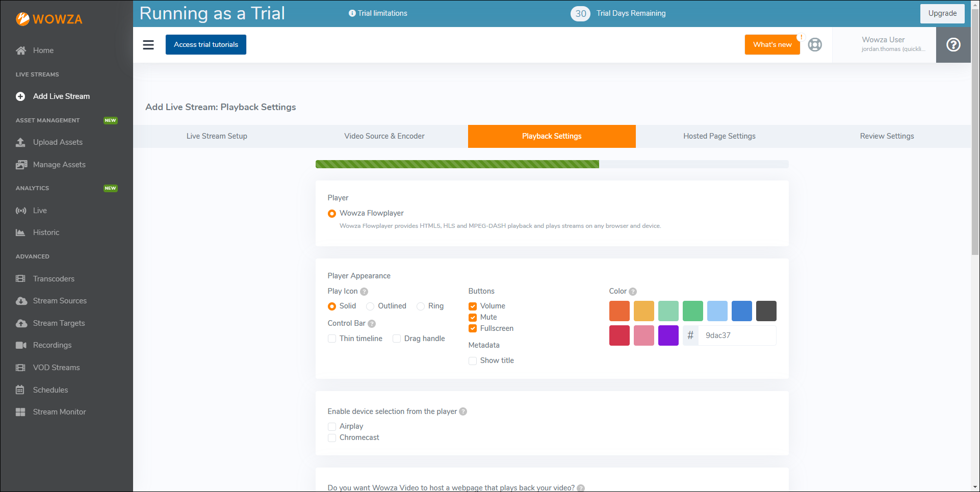Uncheck the Mute button checkbox
This screenshot has width=980, height=492.
(473, 318)
